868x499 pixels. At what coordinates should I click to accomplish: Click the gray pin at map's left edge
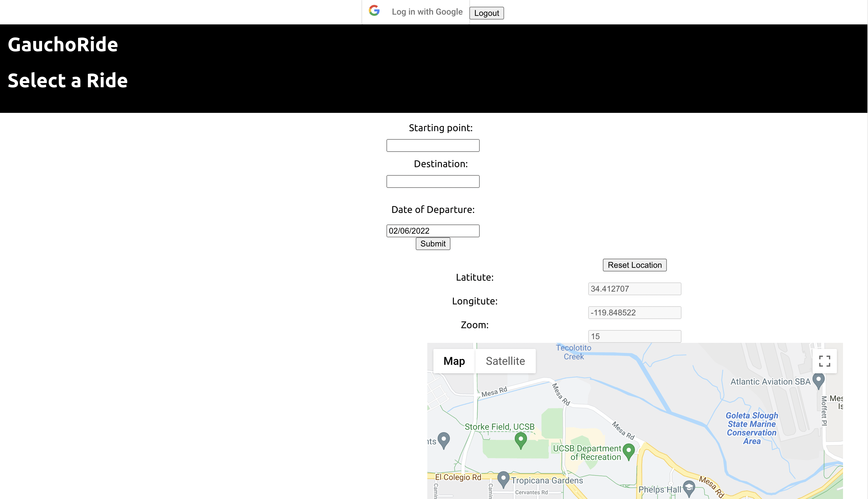coord(444,440)
